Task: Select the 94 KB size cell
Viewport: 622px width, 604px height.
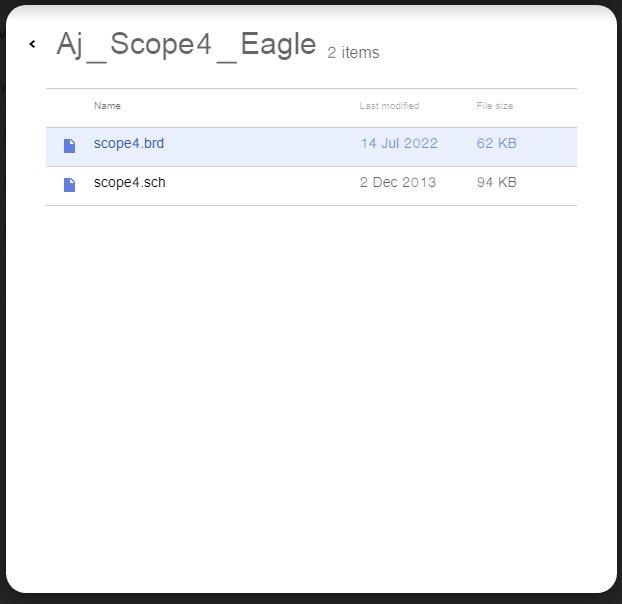Action: click(x=497, y=182)
